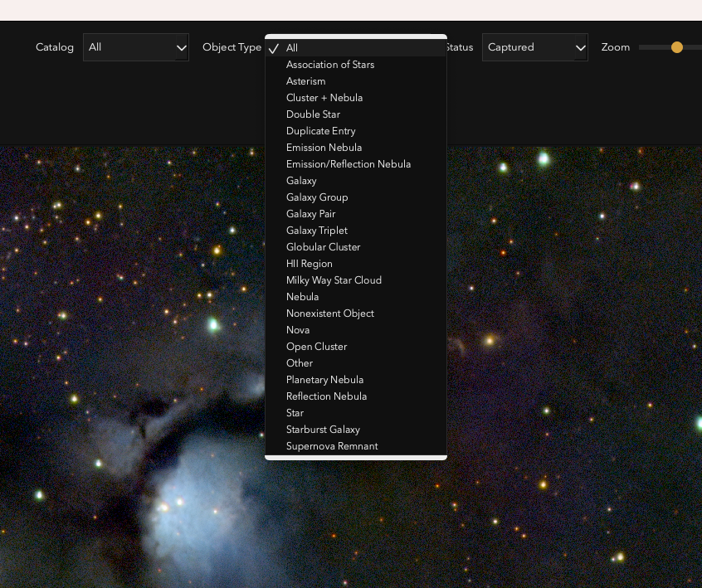Choose Asterism from the Object Type menu
The width and height of the screenshot is (702, 588).
[x=306, y=81]
